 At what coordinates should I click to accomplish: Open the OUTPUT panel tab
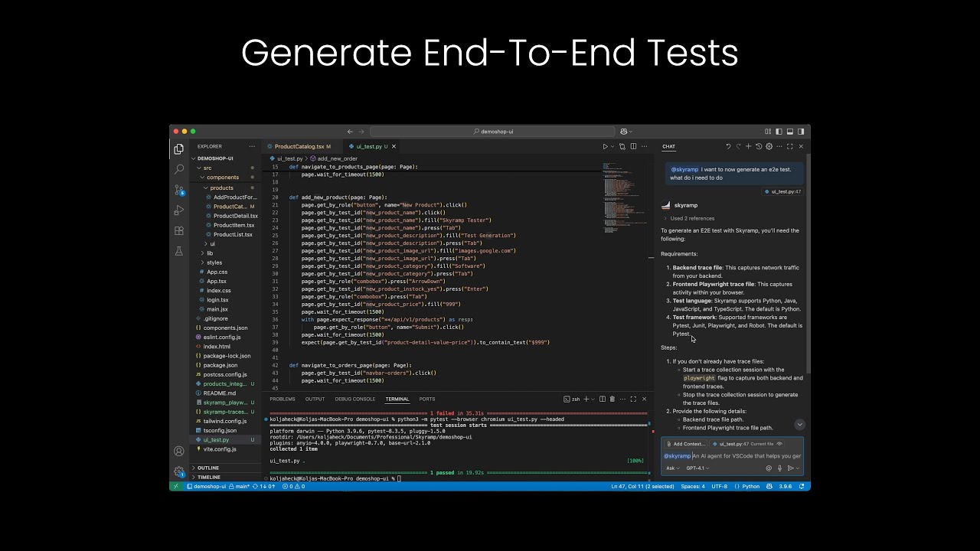[315, 399]
